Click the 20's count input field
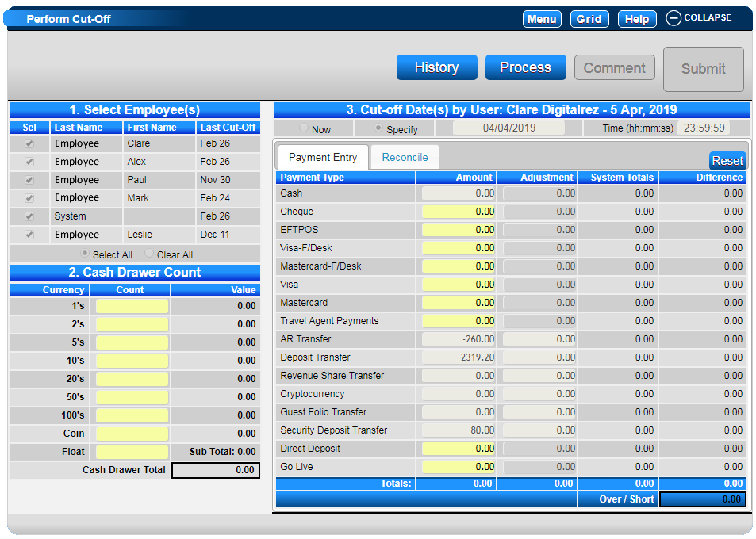This screenshot has width=756, height=539. 132,379
